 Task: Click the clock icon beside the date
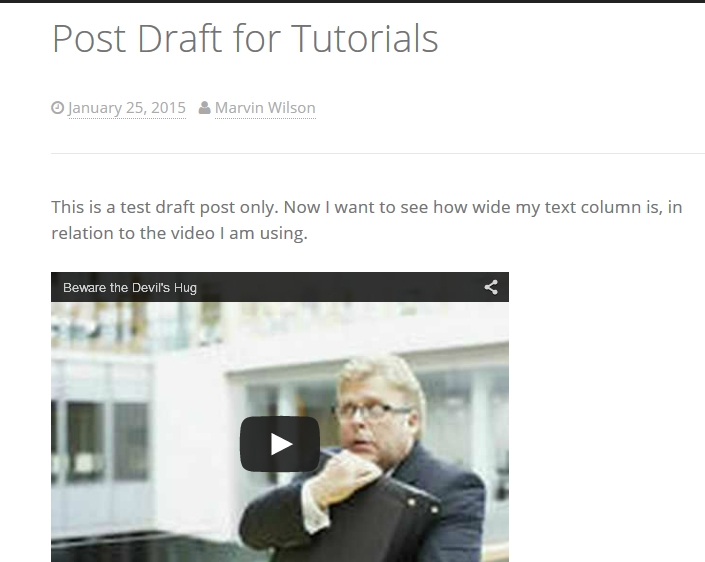(57, 107)
